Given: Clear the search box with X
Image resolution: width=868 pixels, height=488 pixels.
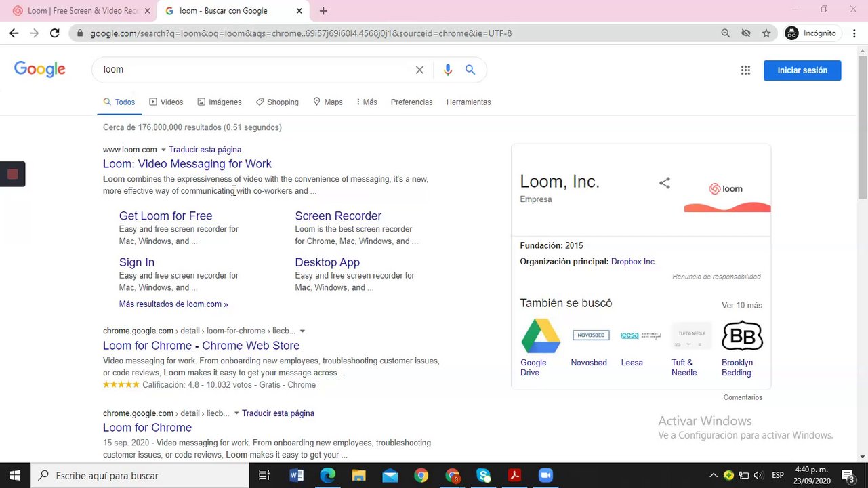Looking at the screenshot, I should click(419, 70).
